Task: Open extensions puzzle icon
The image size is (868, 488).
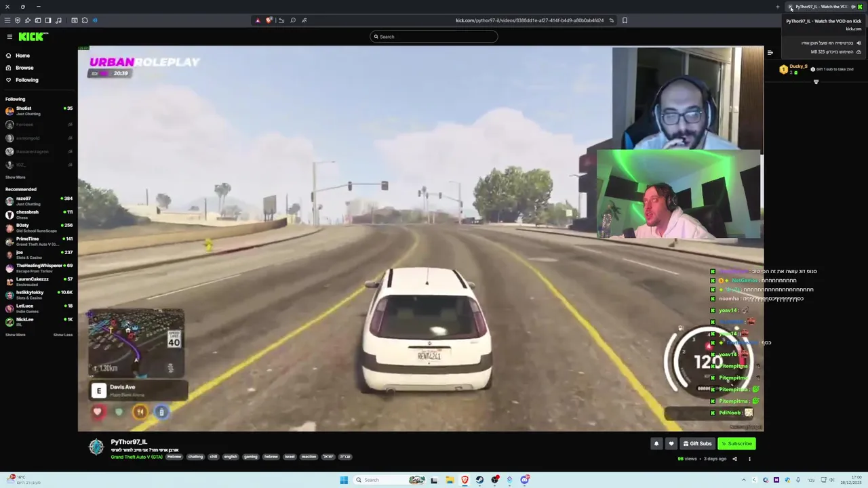Action: click(x=85, y=20)
